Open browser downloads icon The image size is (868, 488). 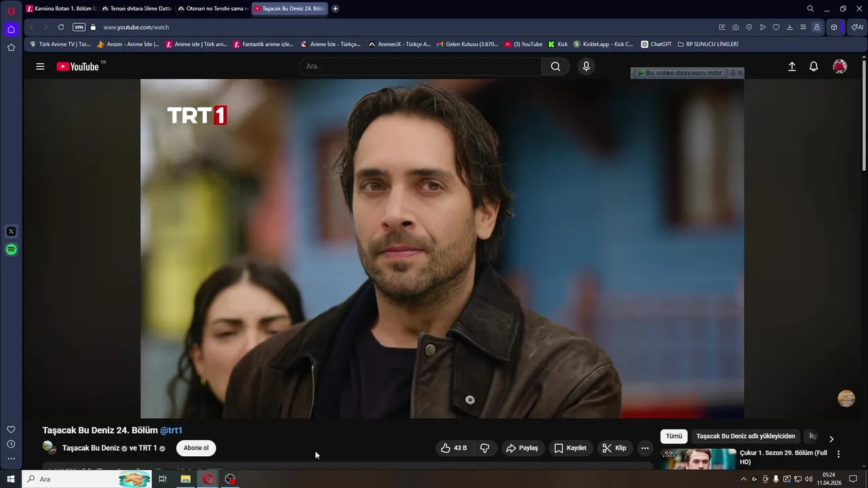(790, 27)
